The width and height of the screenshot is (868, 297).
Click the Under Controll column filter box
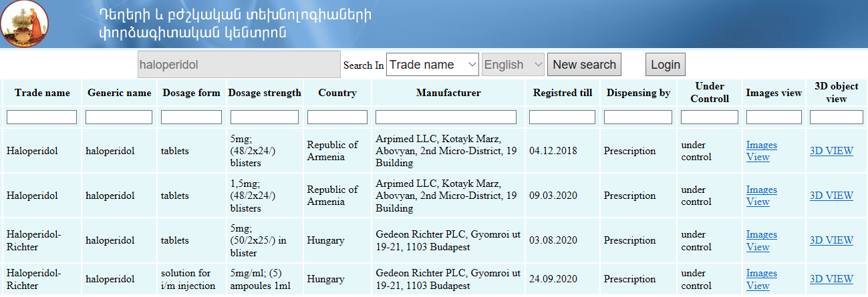point(710,117)
